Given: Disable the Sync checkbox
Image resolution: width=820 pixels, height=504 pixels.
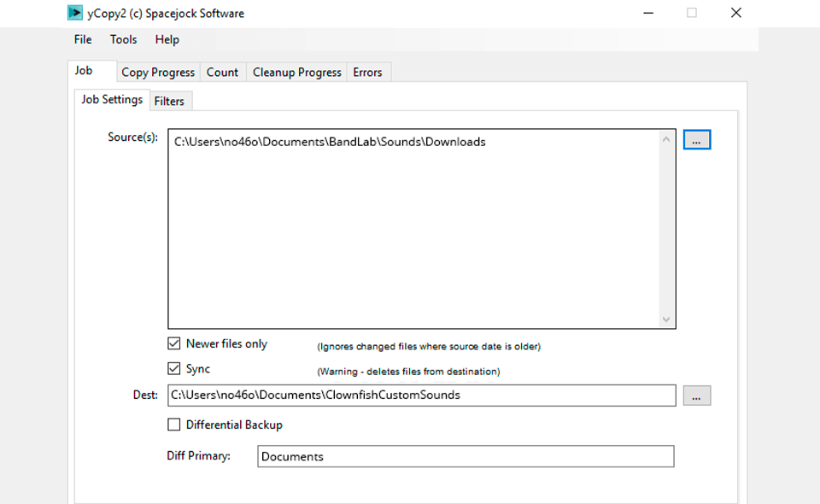Looking at the screenshot, I should coord(174,368).
